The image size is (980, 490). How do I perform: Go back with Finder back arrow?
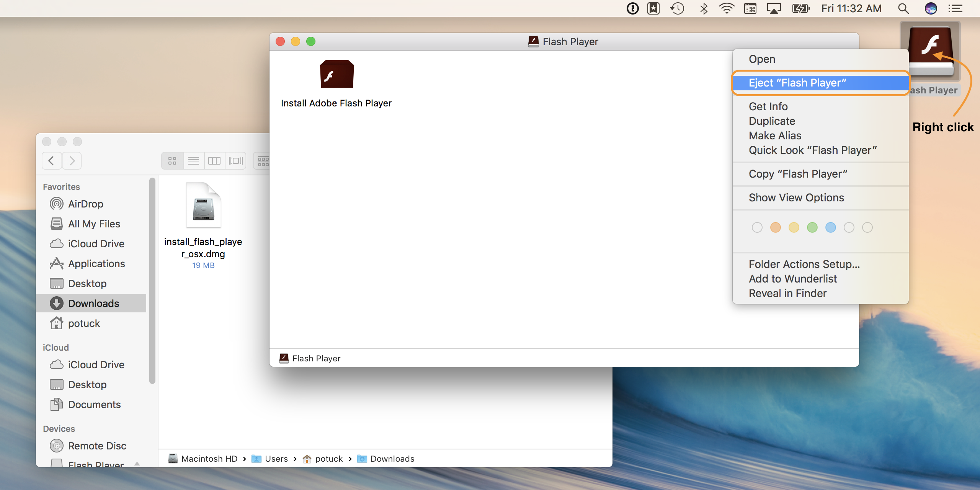[51, 161]
